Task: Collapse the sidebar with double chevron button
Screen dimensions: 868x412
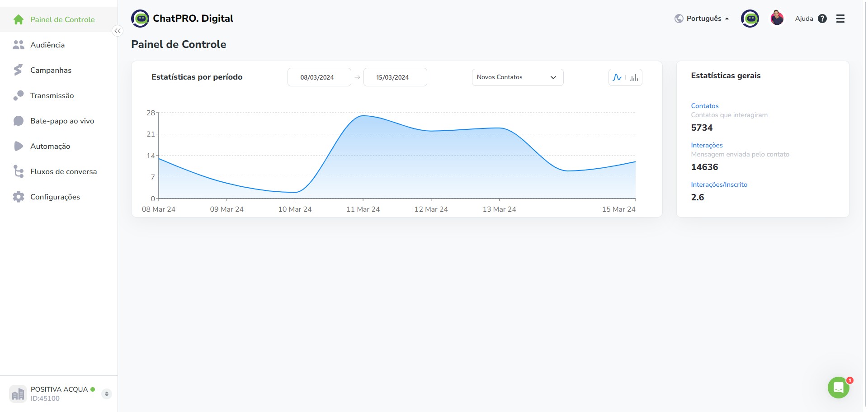Action: coord(118,31)
